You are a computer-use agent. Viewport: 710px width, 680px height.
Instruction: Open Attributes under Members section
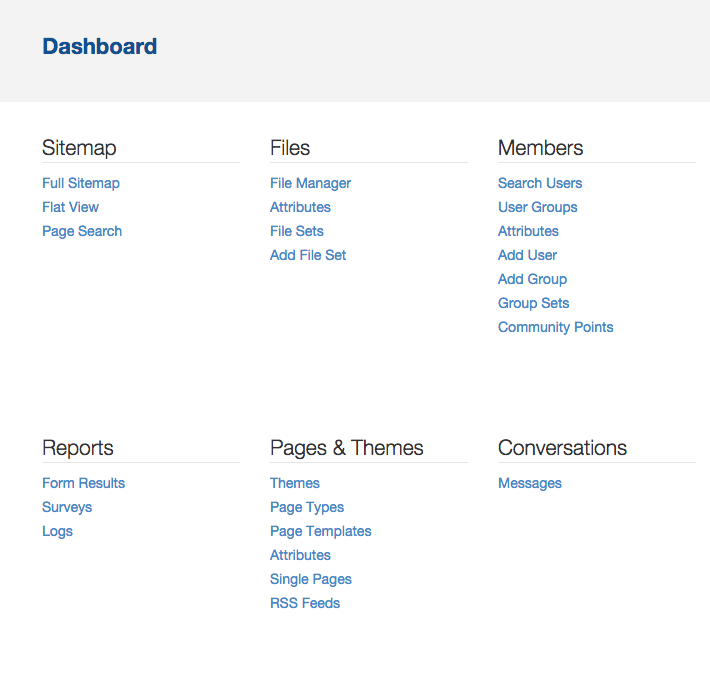[528, 231]
